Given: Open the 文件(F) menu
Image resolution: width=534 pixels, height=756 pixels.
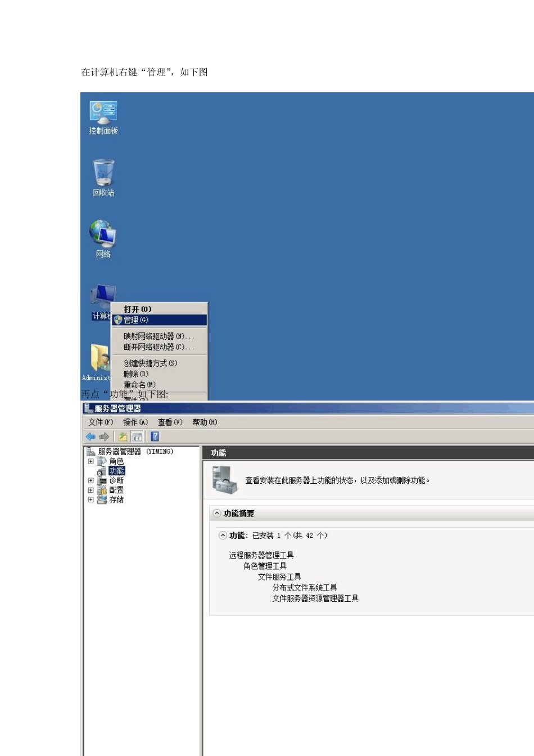Looking at the screenshot, I should [101, 422].
